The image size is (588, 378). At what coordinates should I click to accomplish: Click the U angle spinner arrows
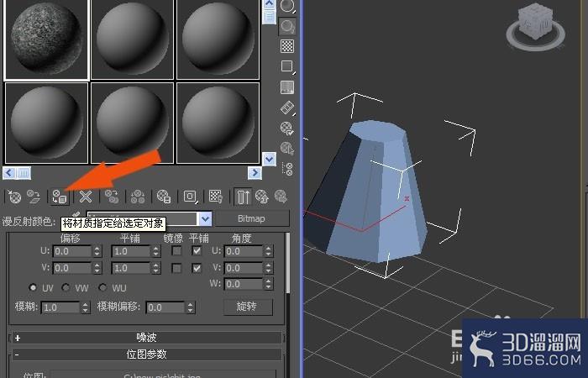click(268, 251)
